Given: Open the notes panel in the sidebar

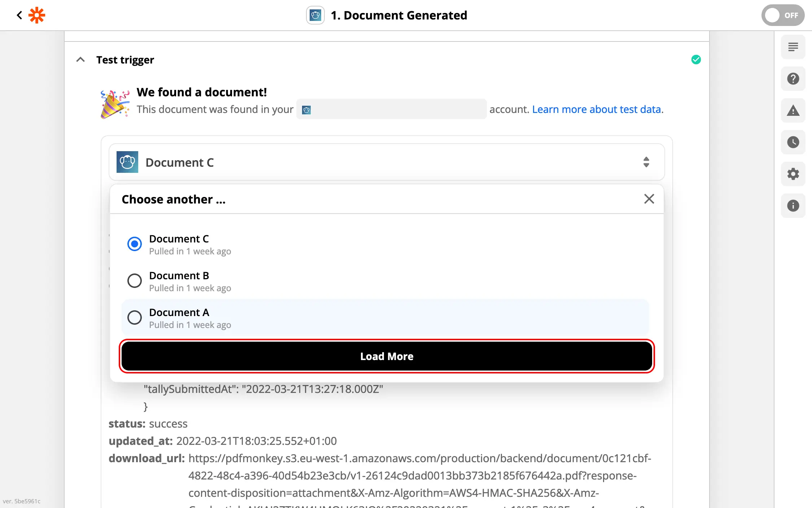Looking at the screenshot, I should click(x=793, y=47).
